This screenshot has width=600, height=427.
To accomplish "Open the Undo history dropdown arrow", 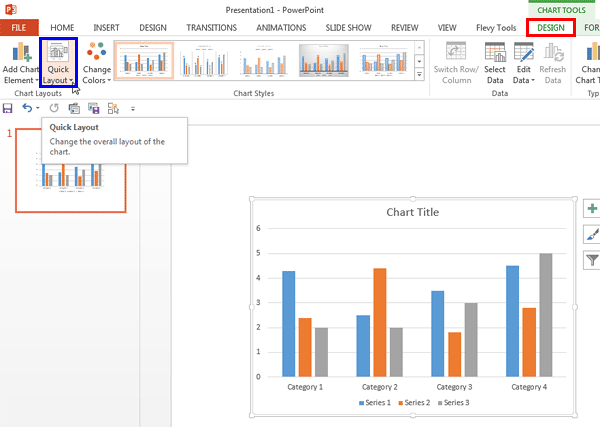I will point(38,108).
